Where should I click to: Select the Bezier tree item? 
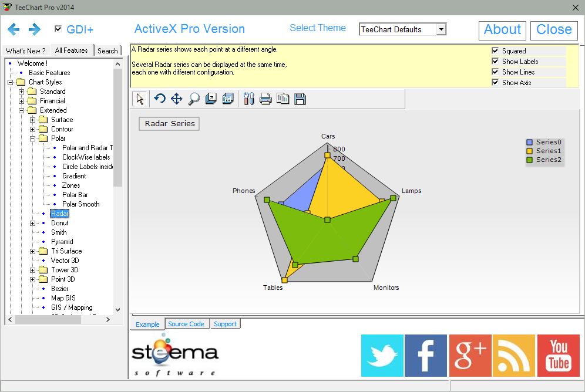[x=60, y=289]
